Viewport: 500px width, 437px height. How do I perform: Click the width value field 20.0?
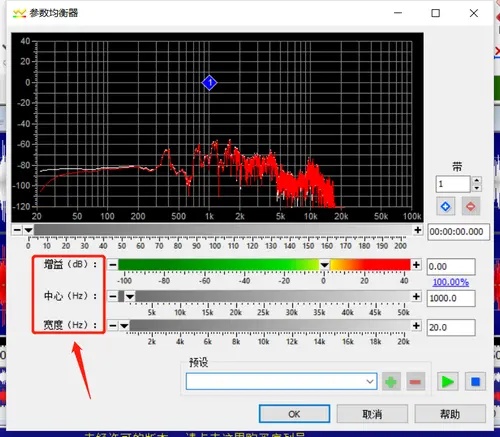(451, 328)
